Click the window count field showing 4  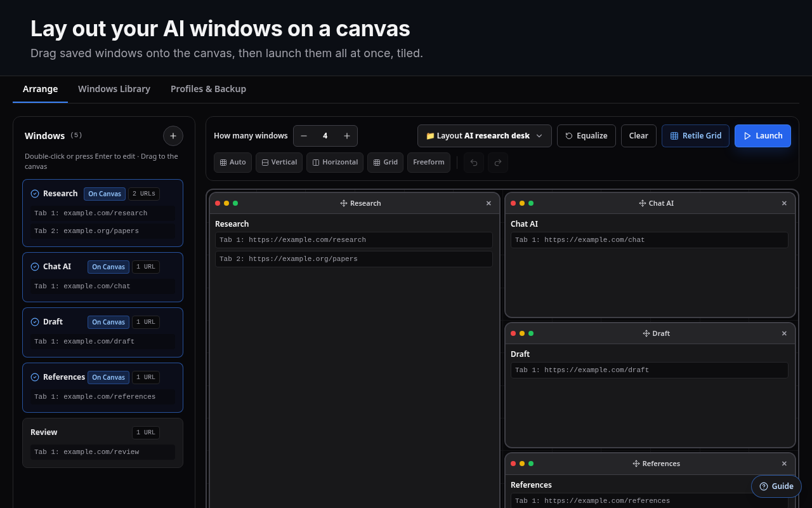[x=325, y=136]
